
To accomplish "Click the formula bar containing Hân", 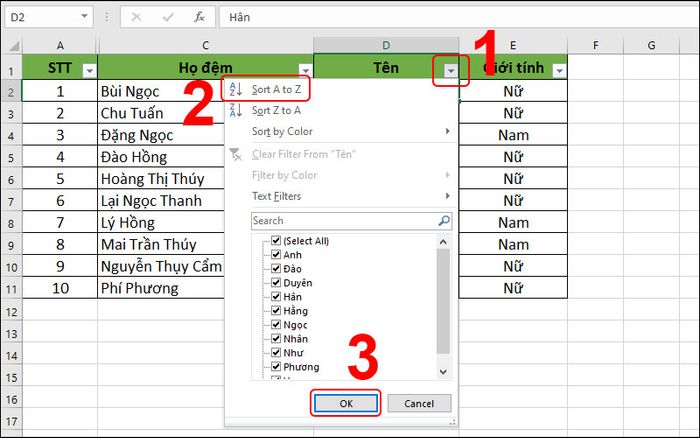I will (459, 17).
